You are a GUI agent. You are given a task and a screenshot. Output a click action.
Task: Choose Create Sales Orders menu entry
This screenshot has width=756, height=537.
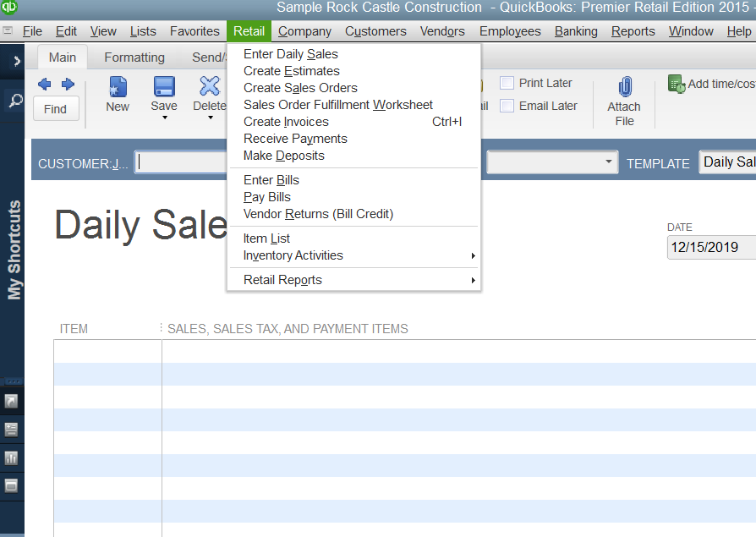[353, 88]
